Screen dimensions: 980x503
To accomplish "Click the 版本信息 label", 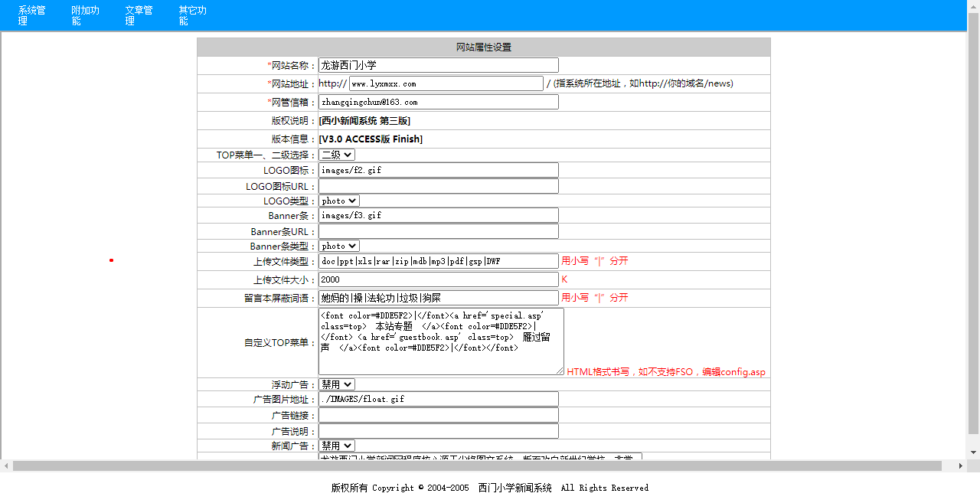I will pyautogui.click(x=294, y=139).
